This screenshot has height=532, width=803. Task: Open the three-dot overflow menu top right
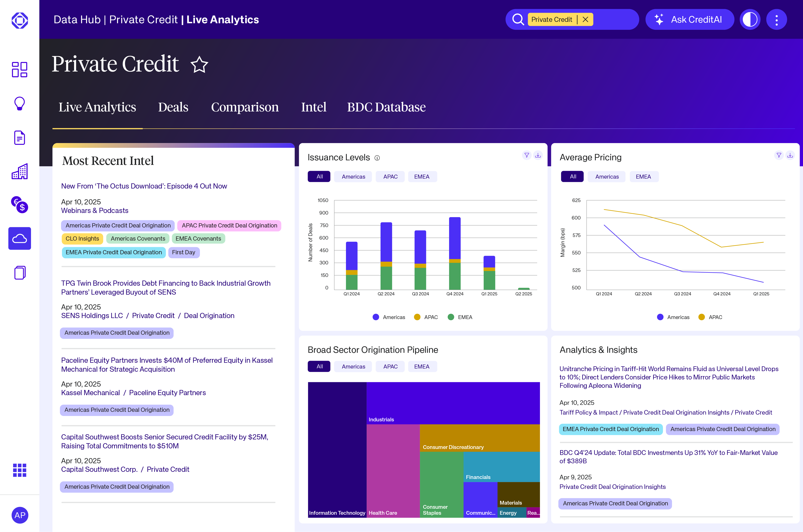coord(777,19)
